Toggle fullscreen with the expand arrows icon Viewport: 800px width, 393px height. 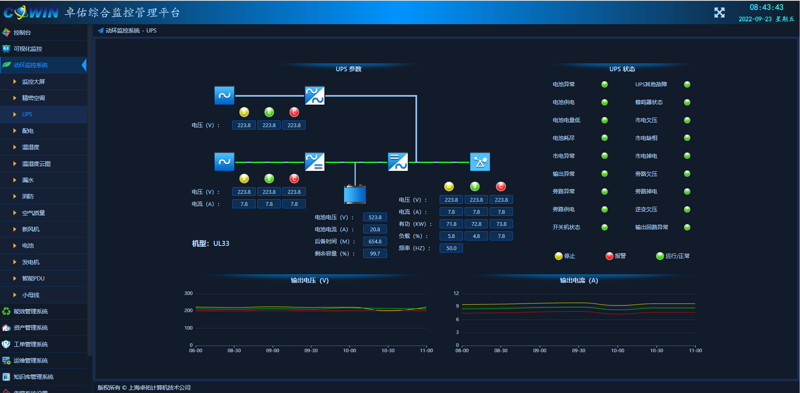(719, 13)
